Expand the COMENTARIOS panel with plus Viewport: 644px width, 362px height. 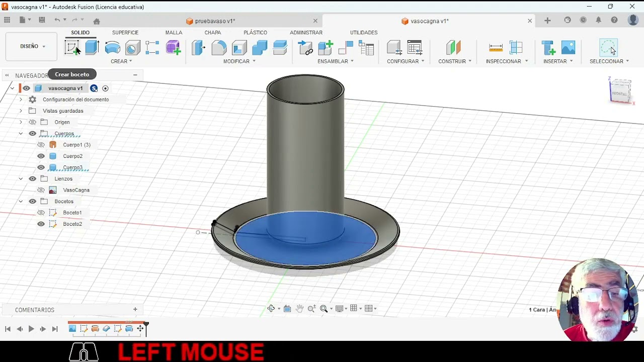pos(135,310)
